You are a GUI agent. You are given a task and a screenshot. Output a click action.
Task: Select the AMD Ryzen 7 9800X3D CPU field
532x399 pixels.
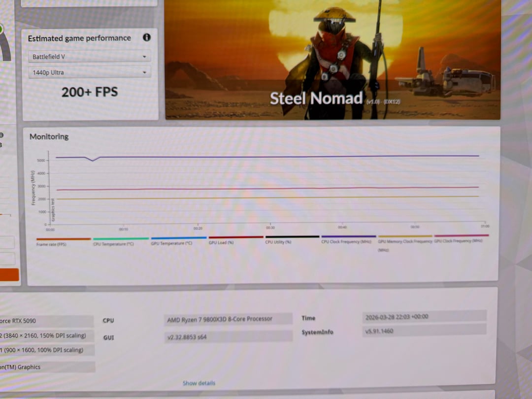(219, 319)
